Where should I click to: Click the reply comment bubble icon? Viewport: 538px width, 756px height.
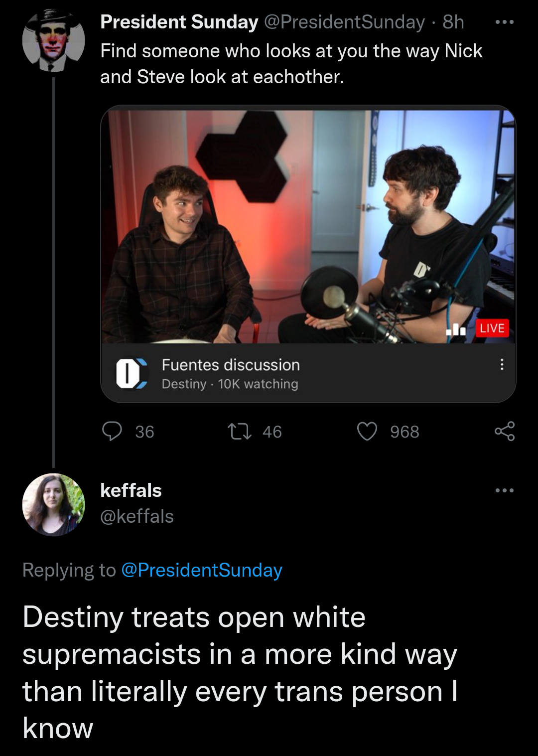[112, 431]
